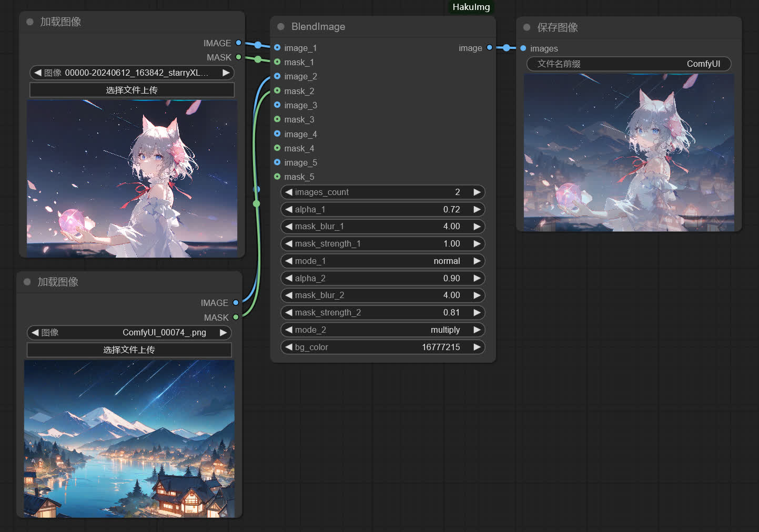
Task: Increase mask_strength_2 with the right arrow
Action: [477, 313]
